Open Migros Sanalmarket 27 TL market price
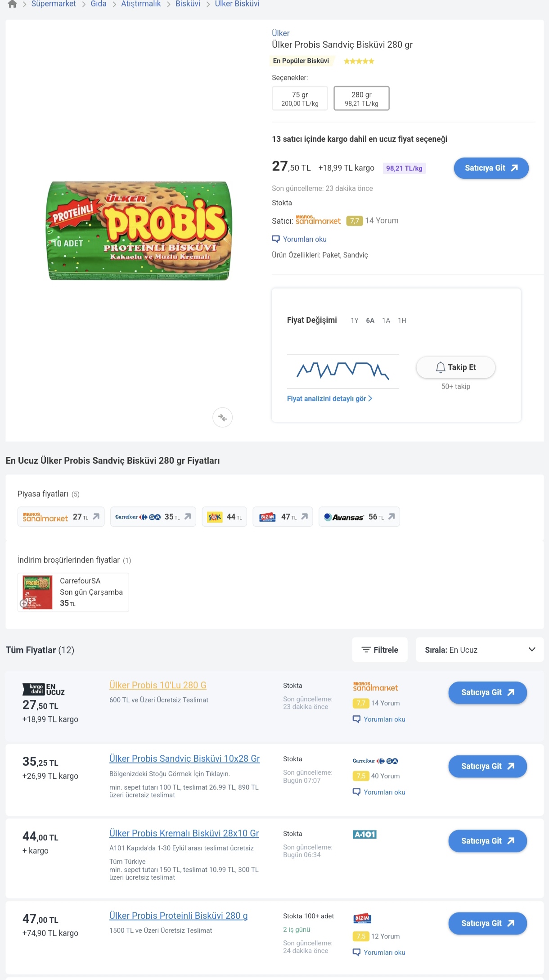The width and height of the screenshot is (549, 980). [61, 517]
